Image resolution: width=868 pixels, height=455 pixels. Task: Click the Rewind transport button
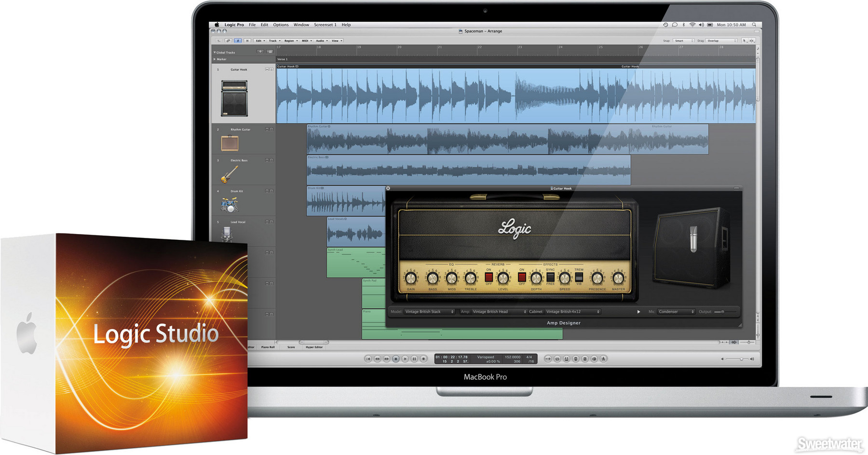(x=378, y=358)
